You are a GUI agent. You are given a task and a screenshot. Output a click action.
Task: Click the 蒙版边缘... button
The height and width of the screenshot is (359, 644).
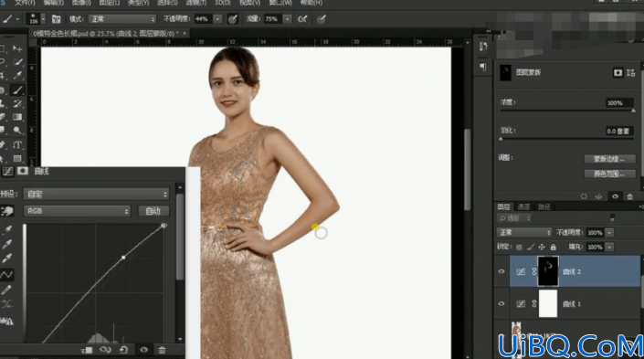(x=609, y=159)
